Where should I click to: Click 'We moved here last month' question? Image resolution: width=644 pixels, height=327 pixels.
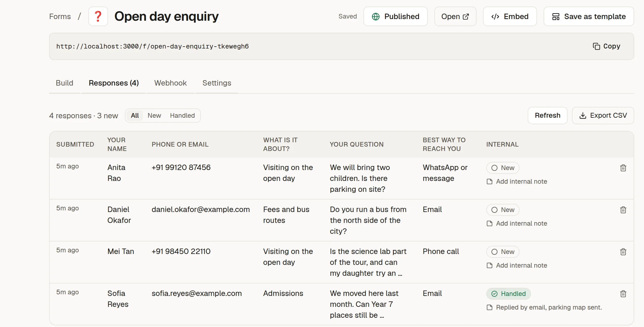[364, 304]
